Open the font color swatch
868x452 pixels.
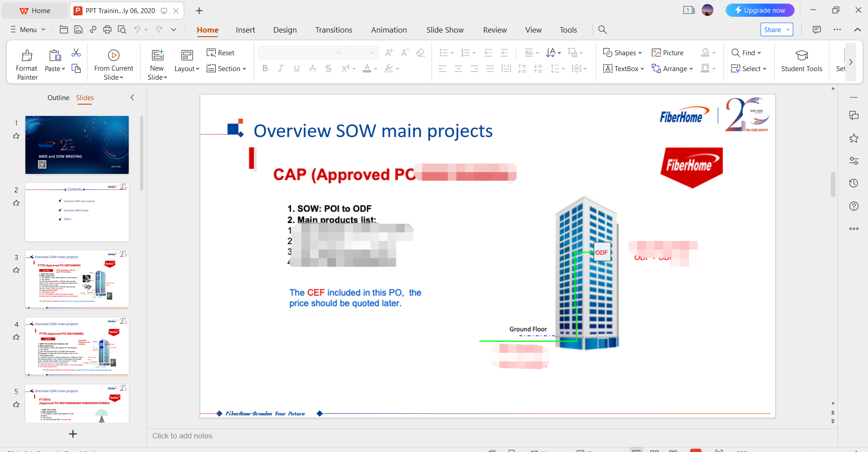[x=367, y=68]
